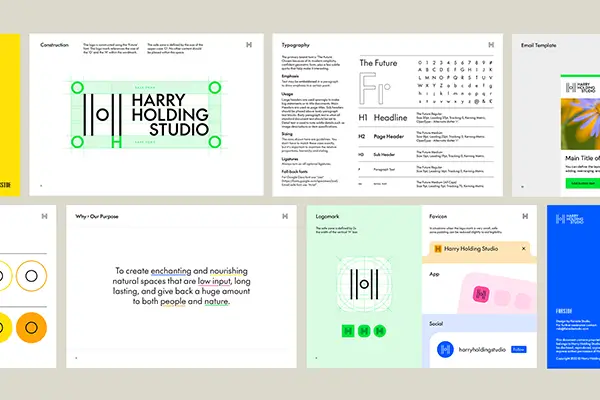Click the underlined word nourishing
This screenshot has height=400, width=600.
pos(228,271)
